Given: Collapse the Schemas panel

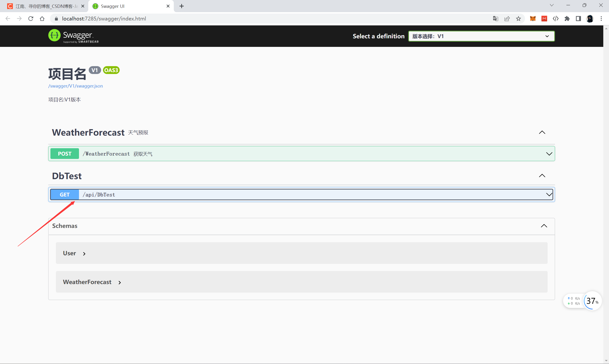Looking at the screenshot, I should point(544,226).
